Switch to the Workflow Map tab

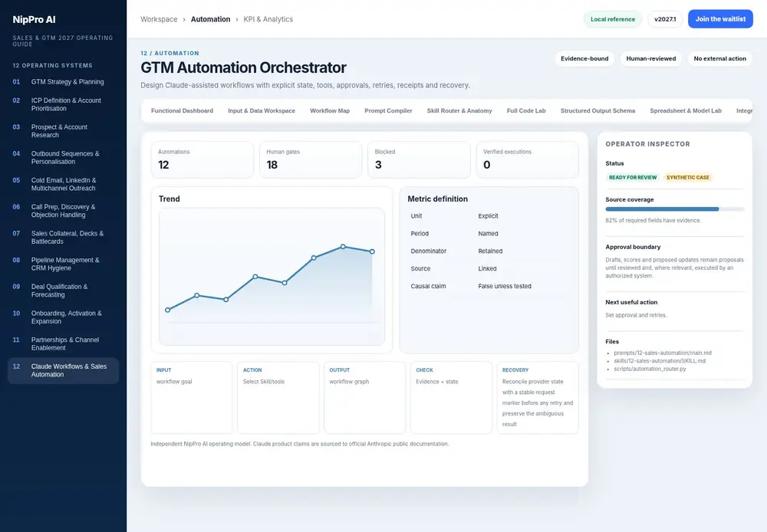330,110
